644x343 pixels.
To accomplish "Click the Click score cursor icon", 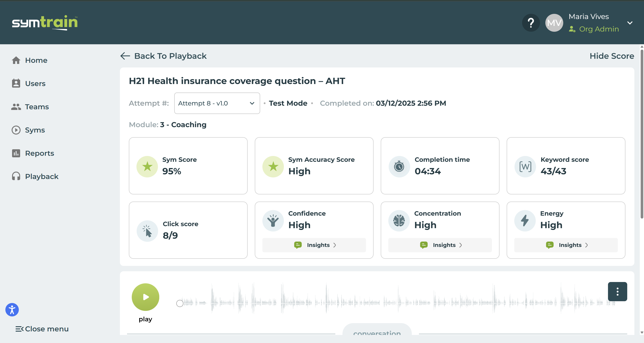I will point(147,231).
